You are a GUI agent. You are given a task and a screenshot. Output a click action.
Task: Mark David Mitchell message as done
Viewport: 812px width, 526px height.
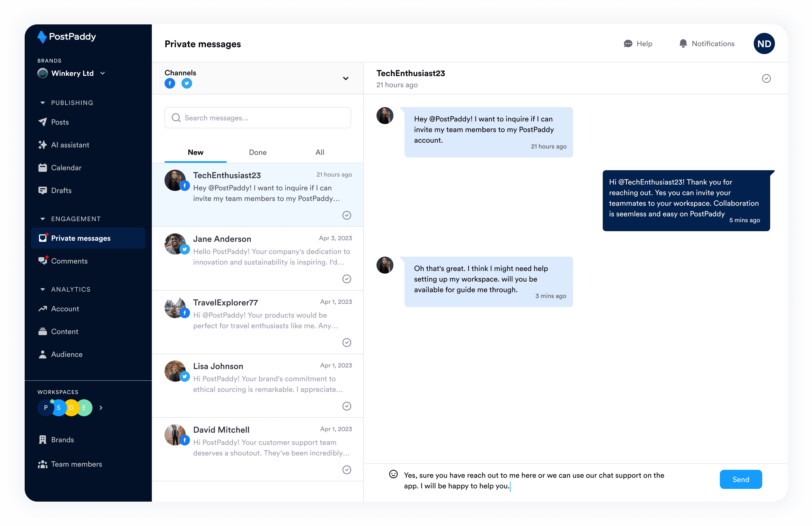[347, 470]
